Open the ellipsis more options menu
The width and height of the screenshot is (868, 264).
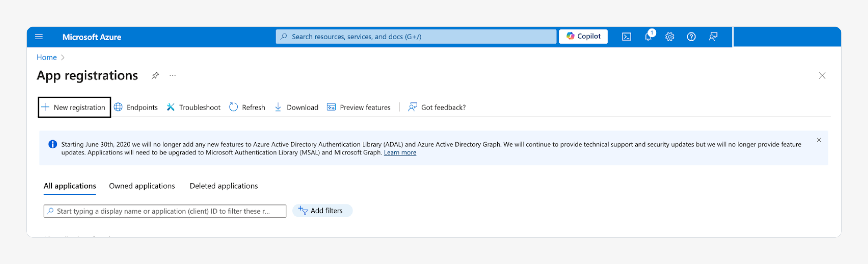173,76
